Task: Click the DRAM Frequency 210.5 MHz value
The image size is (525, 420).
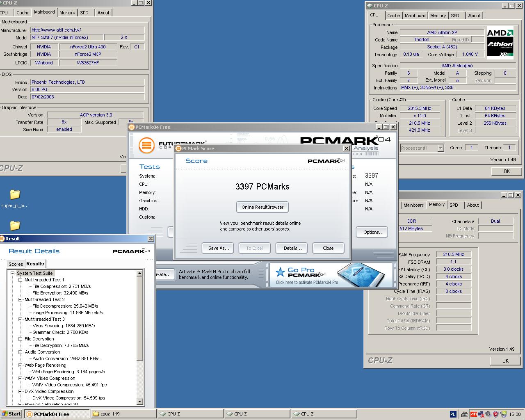Action: click(x=454, y=254)
